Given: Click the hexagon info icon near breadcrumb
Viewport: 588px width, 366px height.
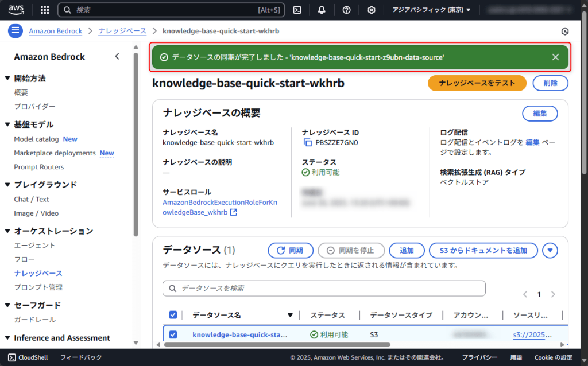Looking at the screenshot, I should [x=565, y=32].
